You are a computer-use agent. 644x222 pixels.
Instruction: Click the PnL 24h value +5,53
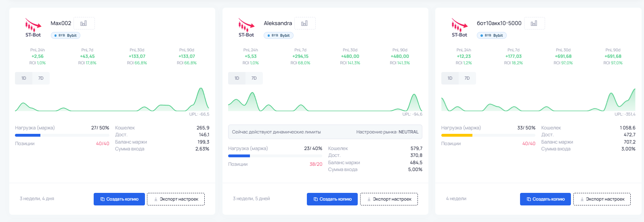point(251,57)
